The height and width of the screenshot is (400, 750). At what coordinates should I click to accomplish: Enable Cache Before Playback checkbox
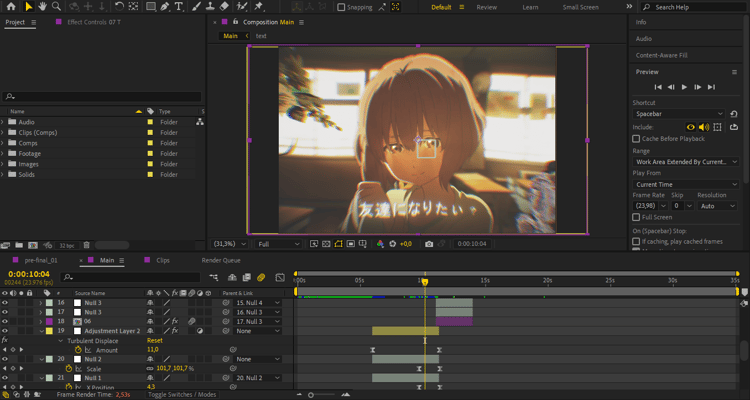click(x=636, y=139)
